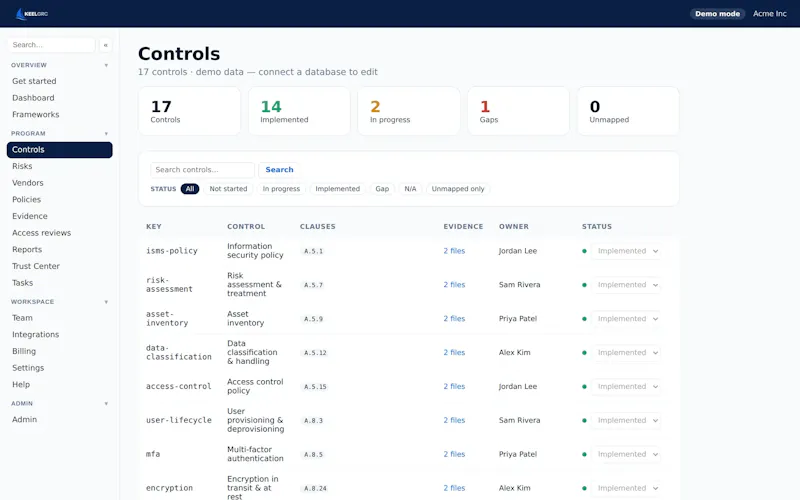
Task: Click the 0 Unmapped summary card
Action: click(628, 111)
